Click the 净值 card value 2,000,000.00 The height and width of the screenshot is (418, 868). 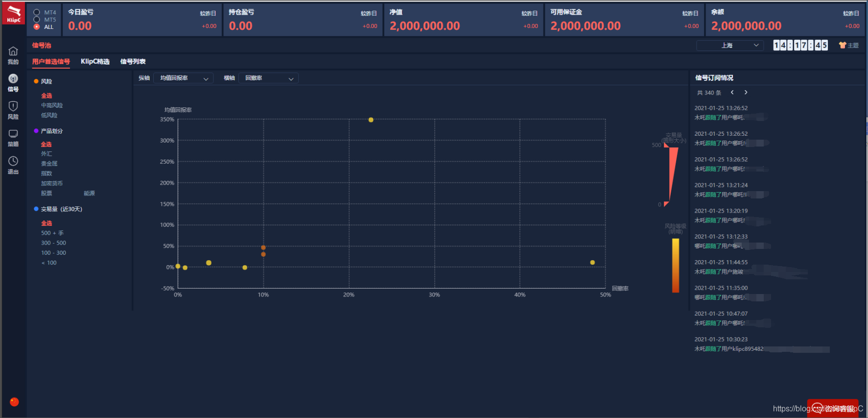(x=424, y=26)
